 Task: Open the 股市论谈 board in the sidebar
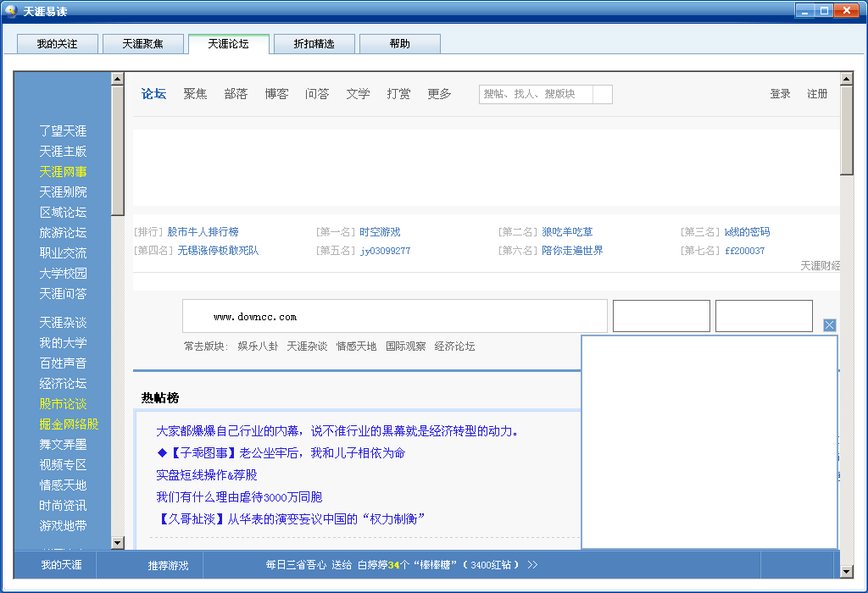pos(63,403)
